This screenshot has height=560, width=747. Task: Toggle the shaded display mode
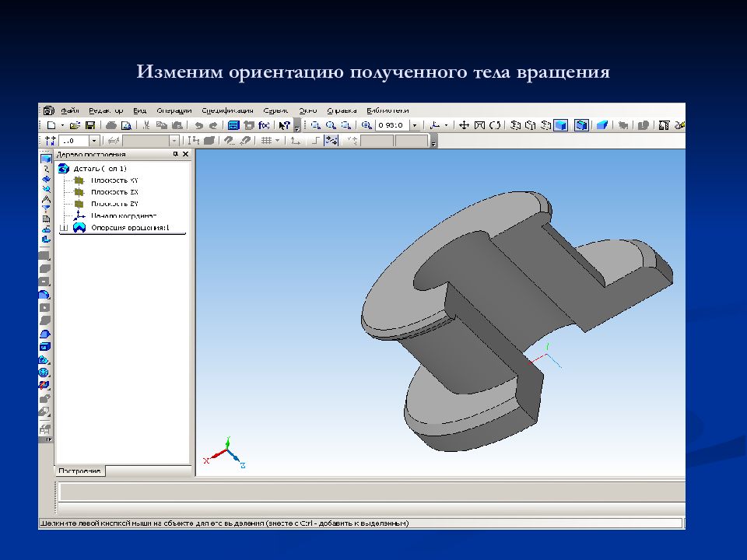561,125
